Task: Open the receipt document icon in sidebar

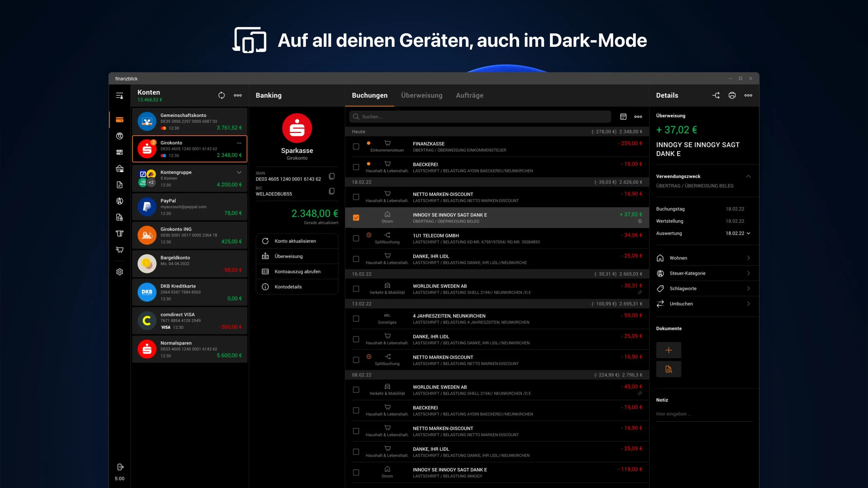Action: coord(119,217)
